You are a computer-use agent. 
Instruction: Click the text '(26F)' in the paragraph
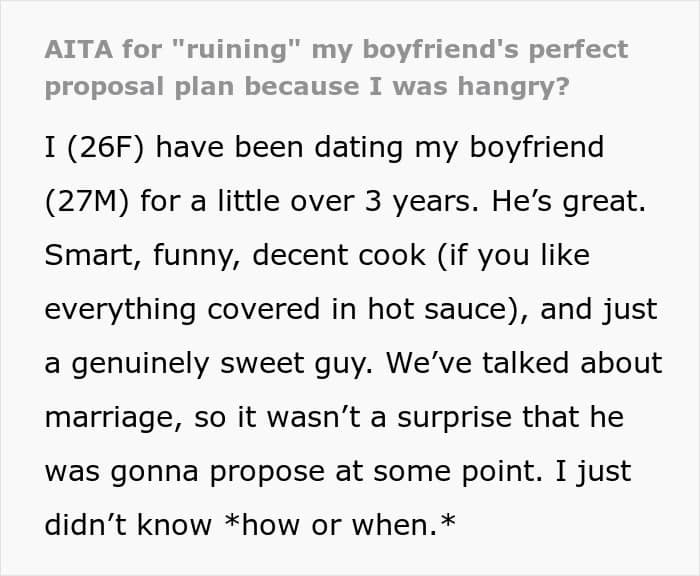click(x=106, y=147)
